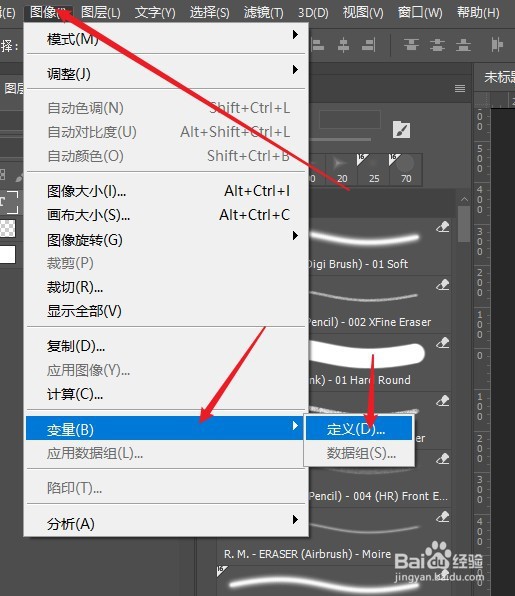Distribute left edges icon
This screenshot has height=596, width=515.
(x=496, y=45)
